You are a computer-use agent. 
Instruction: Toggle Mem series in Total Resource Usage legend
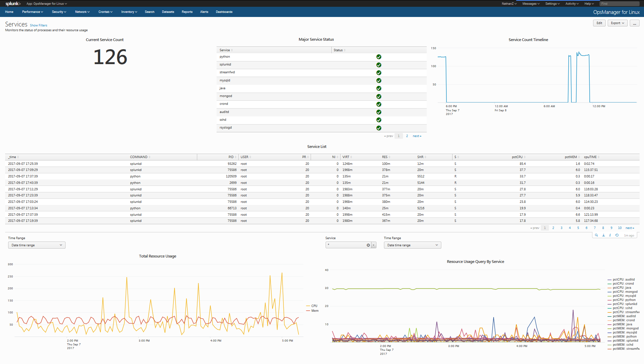312,310
